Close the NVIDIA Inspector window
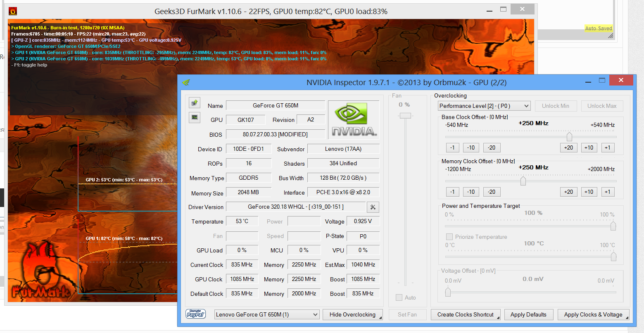Viewport: 644px width, 333px height. click(x=621, y=80)
